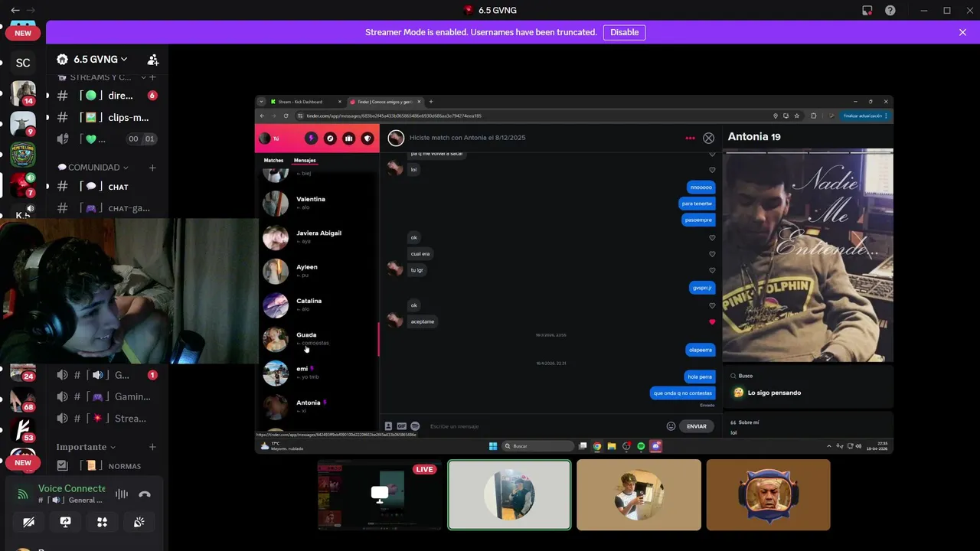Screen dimensions: 980x551
Task: Add channel to Importante category
Action: (152, 447)
